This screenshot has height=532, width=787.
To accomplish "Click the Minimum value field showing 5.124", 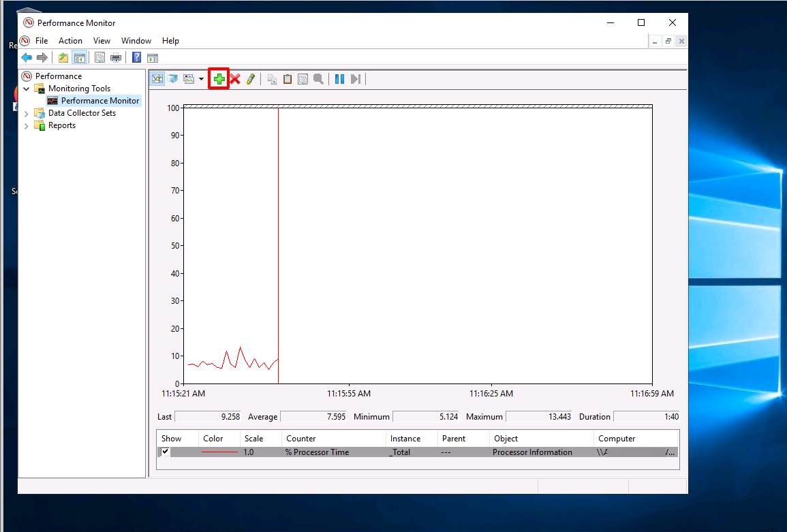I will 426,417.
